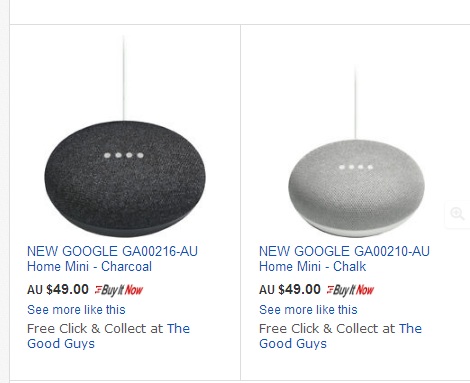Open NEW GOOGLE GA00210-AU Chalk listing title
470x383 pixels.
[x=344, y=259]
